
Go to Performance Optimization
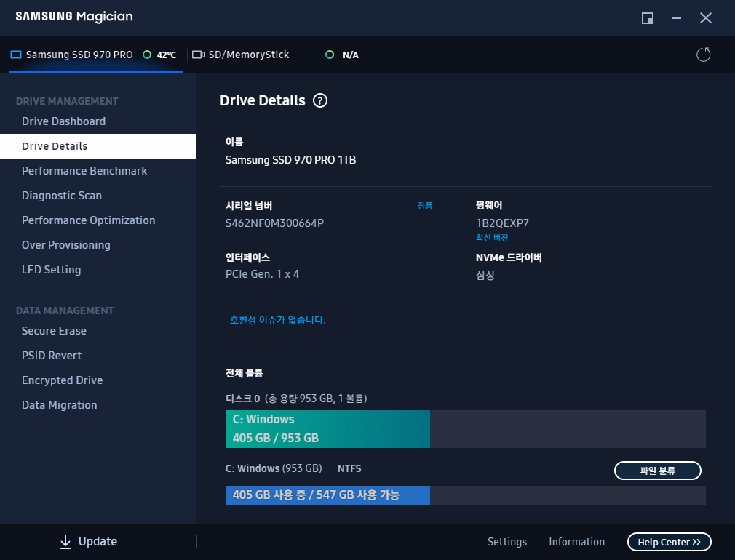[x=89, y=220]
